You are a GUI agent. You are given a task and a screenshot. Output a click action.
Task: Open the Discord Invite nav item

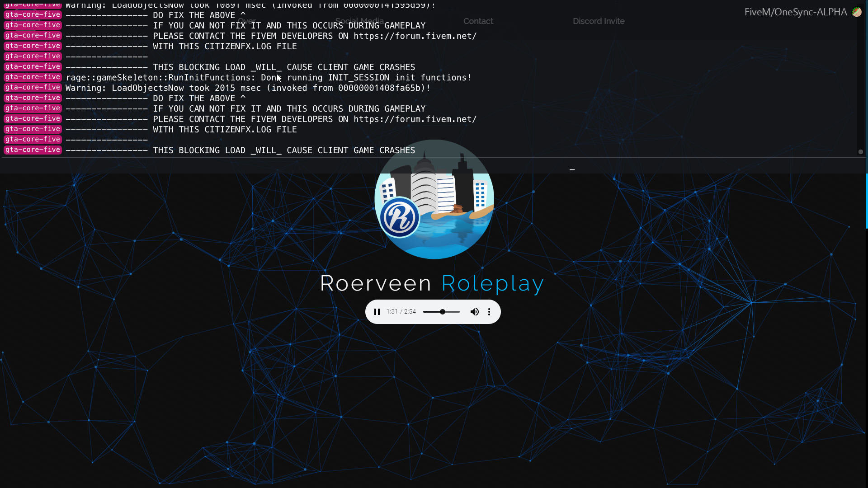(599, 21)
